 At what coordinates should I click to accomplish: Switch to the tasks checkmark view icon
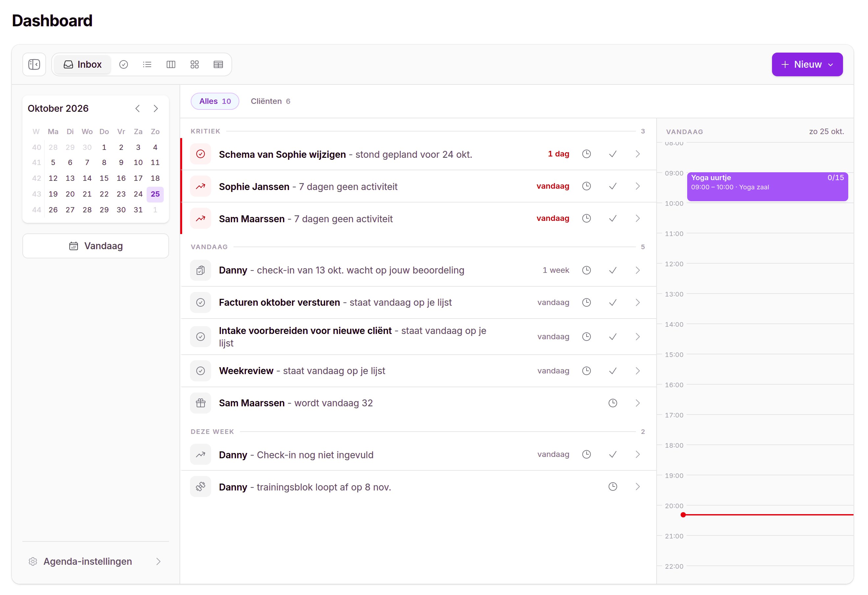(x=124, y=65)
